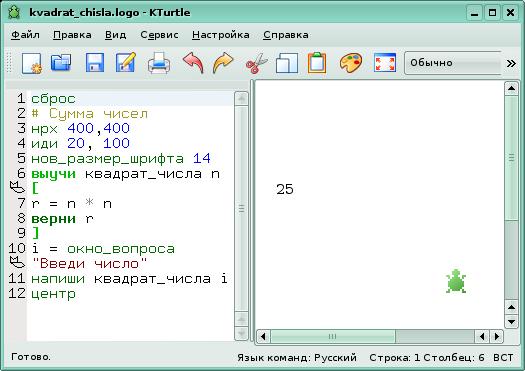525x371 pixels.
Task: Open the Файл menu
Action: pyautogui.click(x=25, y=34)
